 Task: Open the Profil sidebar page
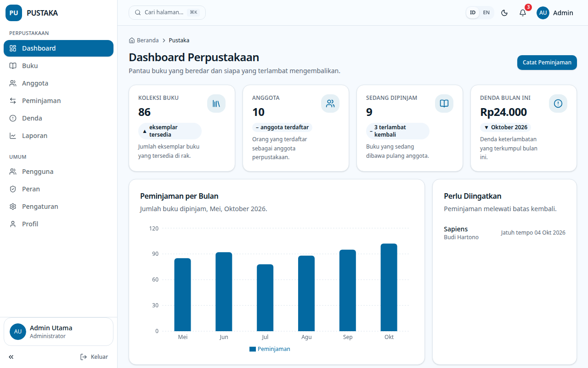(58, 224)
